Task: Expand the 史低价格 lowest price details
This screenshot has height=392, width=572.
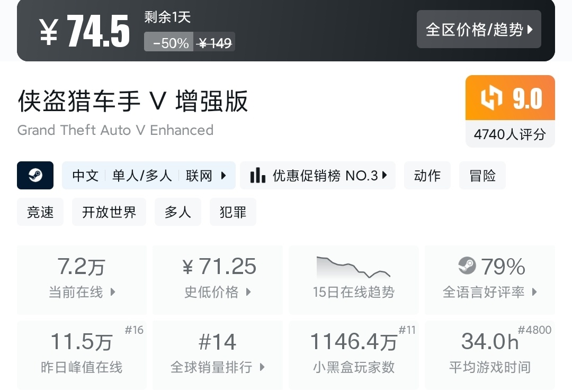Action: pos(217,280)
